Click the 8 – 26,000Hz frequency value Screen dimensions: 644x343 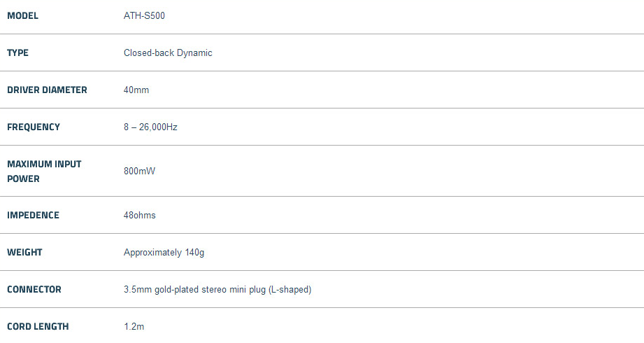150,127
